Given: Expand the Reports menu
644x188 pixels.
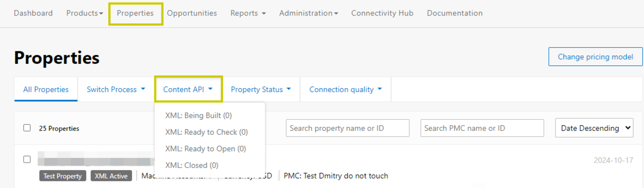Looking at the screenshot, I should (248, 13).
